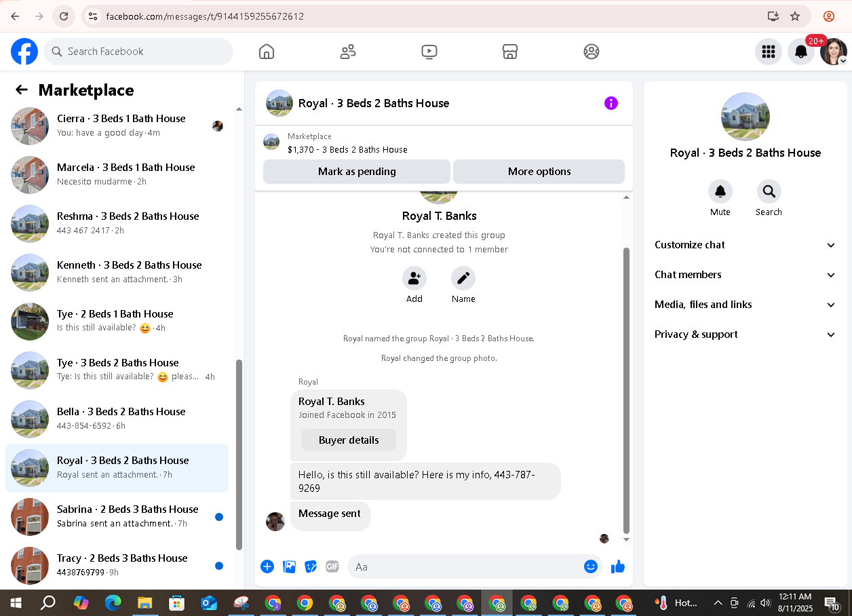852x616 pixels.
Task: Open File Explorer from taskbar
Action: 144,602
